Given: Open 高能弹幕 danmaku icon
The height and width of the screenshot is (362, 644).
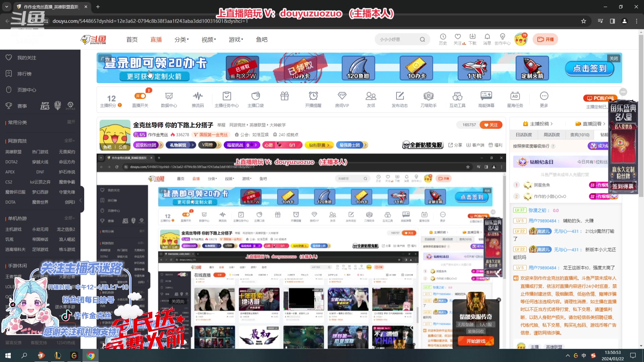Looking at the screenshot, I should coord(486,100).
